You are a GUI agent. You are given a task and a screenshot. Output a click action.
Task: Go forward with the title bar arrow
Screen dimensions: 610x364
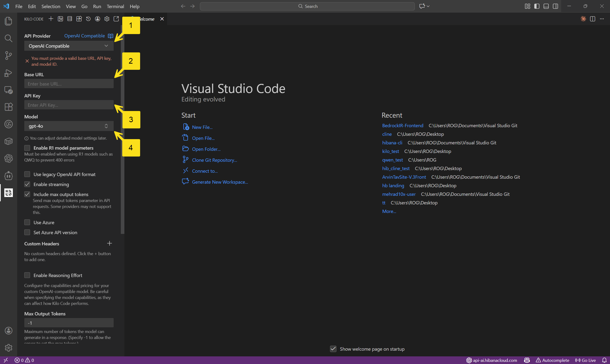[x=193, y=6]
